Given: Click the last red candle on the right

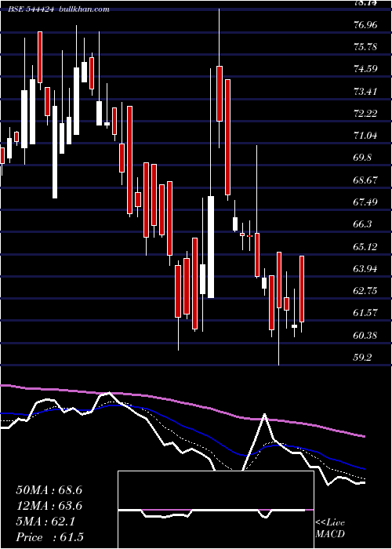Looking at the screenshot, I should point(302,289).
